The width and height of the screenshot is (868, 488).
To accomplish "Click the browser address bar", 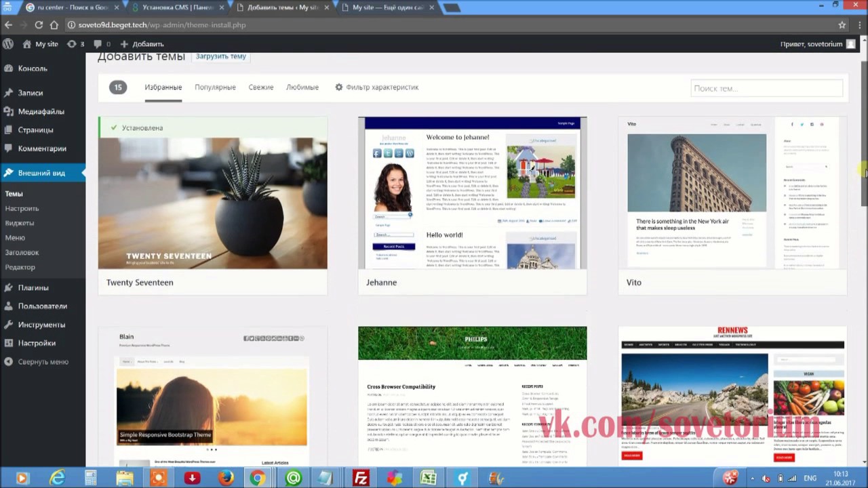I will (x=448, y=25).
